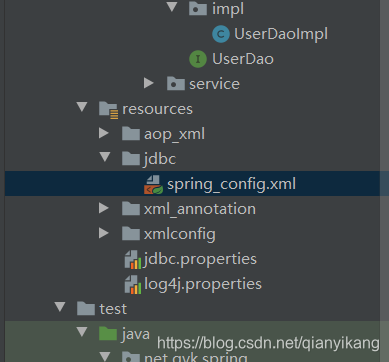Screen dimensions: 389x362
Task: Select the spring_config.xml file name
Action: (231, 184)
